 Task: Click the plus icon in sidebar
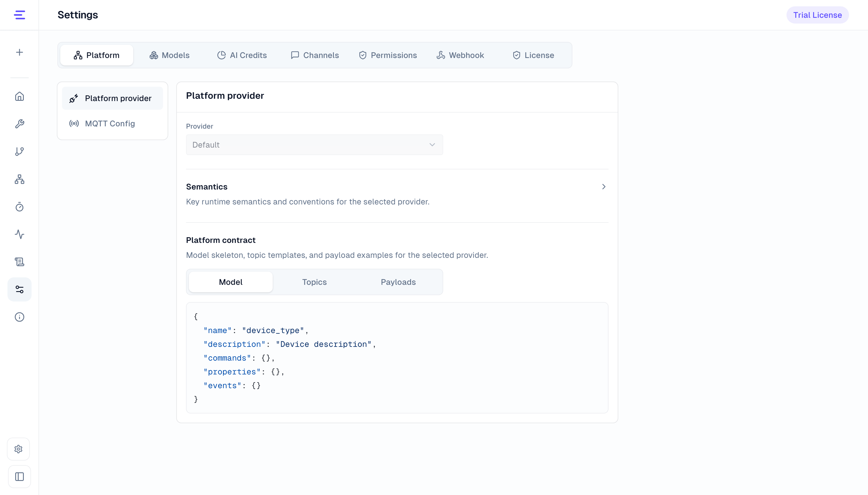[19, 52]
